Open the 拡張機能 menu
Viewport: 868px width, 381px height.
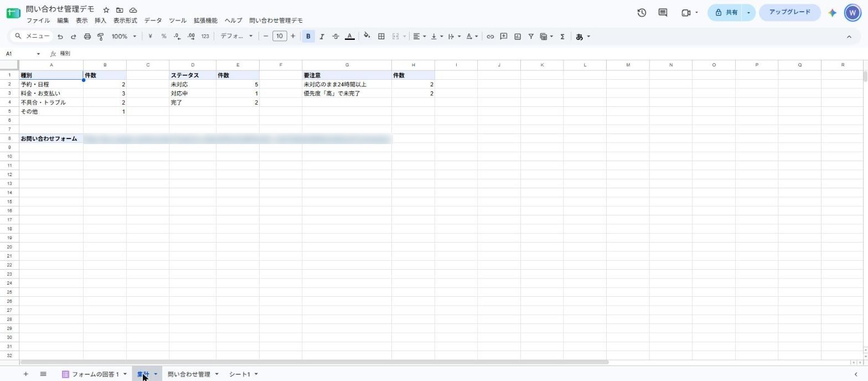205,20
